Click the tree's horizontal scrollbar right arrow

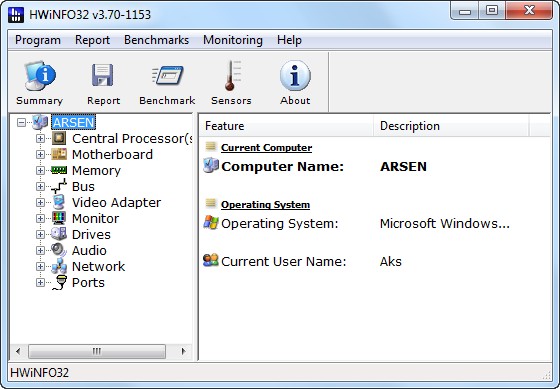(184, 351)
